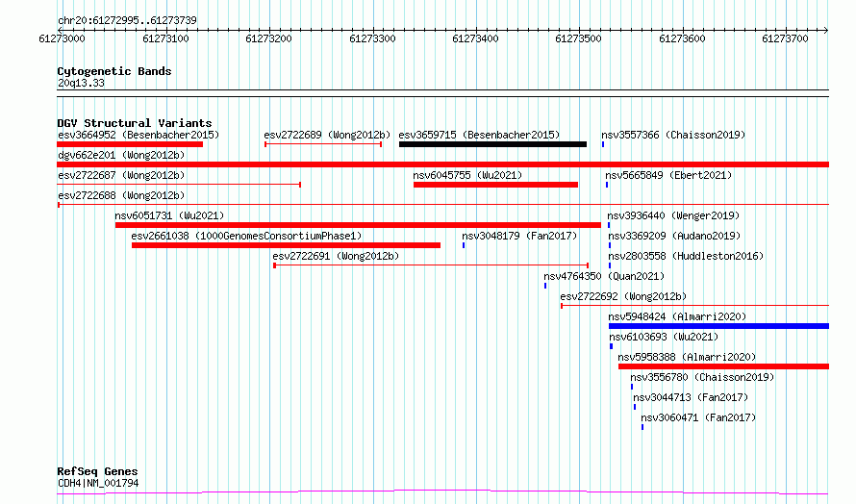Click nsv2803558 (Huddleston2016) variant label
Viewport: 856px width, 504px height.
coord(686,256)
